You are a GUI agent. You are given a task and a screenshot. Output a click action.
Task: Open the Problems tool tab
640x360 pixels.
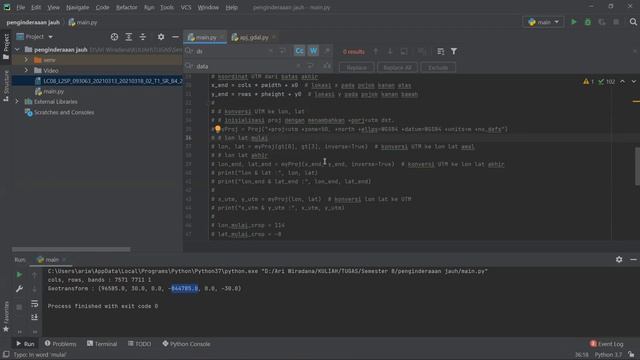tap(60, 344)
